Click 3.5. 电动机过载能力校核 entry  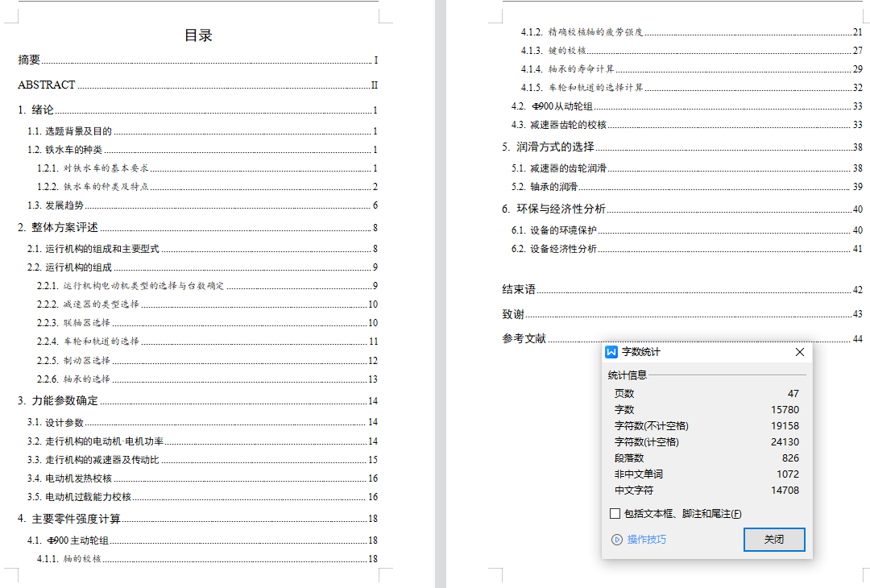click(202, 497)
